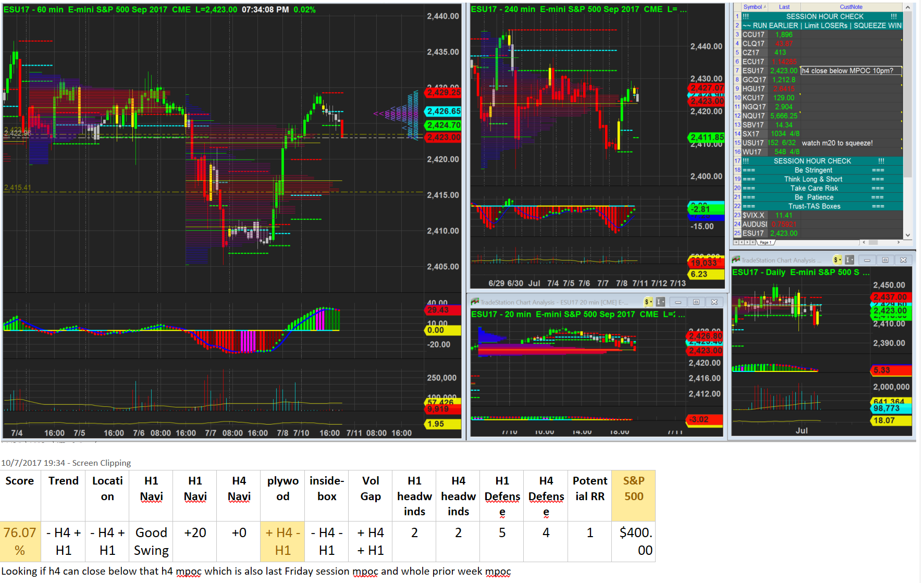Click the down arrow of the RadarScreen vertical scrollbar
Screen dimensions: 924x583
tap(907, 235)
